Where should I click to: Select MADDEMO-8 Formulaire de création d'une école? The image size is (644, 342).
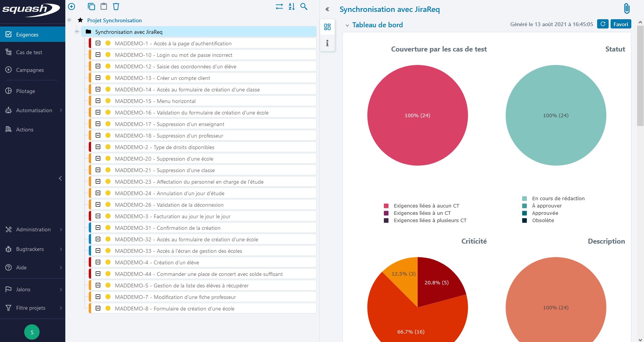pyautogui.click(x=203, y=309)
